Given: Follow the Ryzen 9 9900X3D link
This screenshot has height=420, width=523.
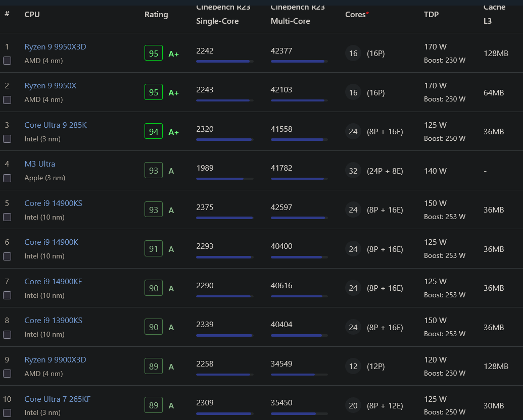Looking at the screenshot, I should coord(56,360).
